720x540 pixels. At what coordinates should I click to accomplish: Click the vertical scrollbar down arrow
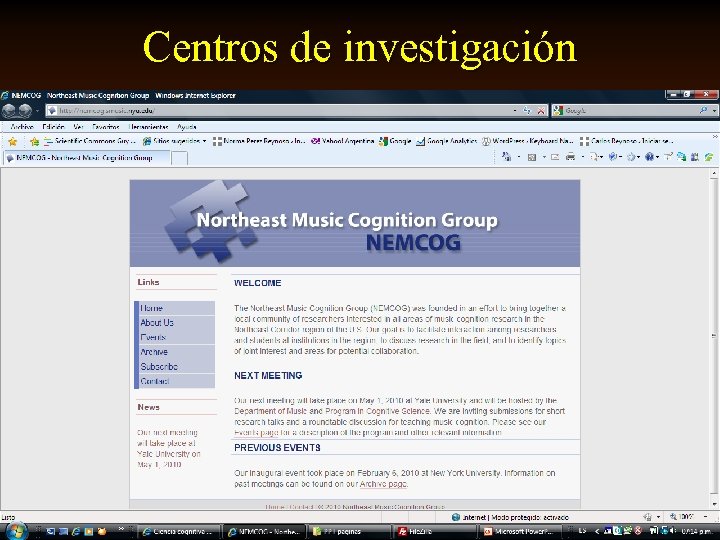(714, 505)
